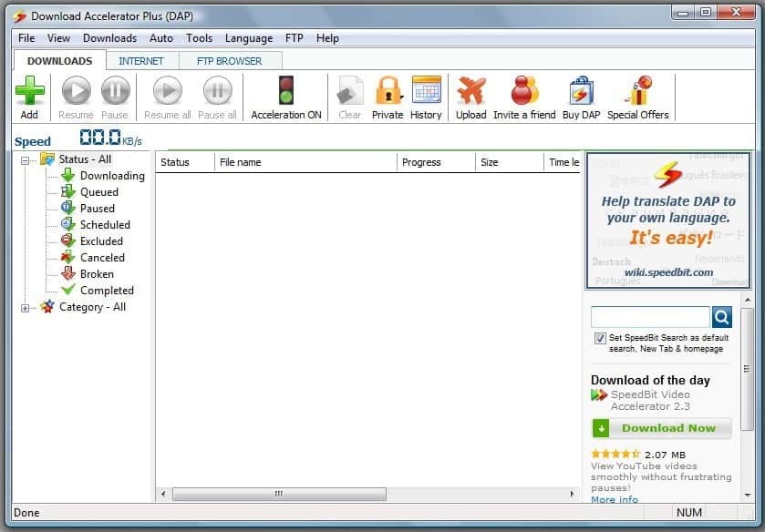
Task: Click the Done status bar text
Action: click(x=26, y=513)
